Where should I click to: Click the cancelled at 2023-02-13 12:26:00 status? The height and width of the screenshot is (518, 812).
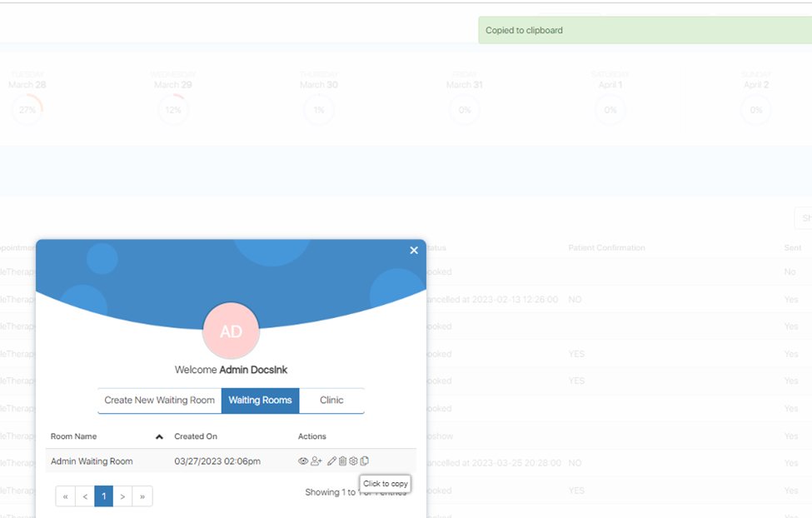tap(492, 300)
